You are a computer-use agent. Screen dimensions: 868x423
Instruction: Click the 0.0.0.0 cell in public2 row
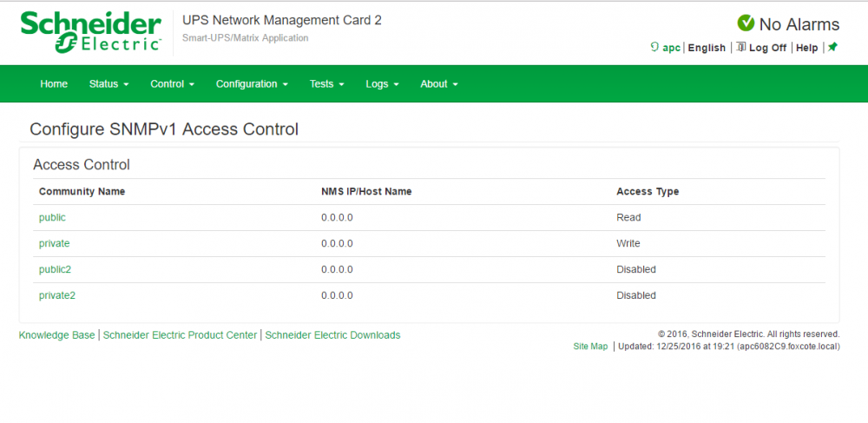tap(337, 269)
